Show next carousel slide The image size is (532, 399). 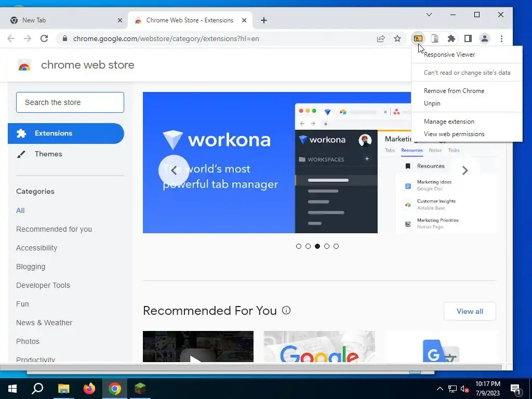[465, 170]
